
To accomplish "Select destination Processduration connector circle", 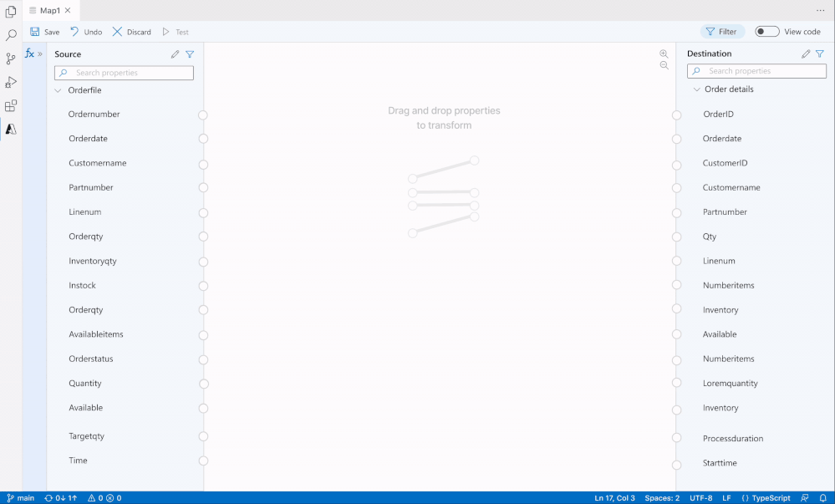I will click(x=676, y=438).
